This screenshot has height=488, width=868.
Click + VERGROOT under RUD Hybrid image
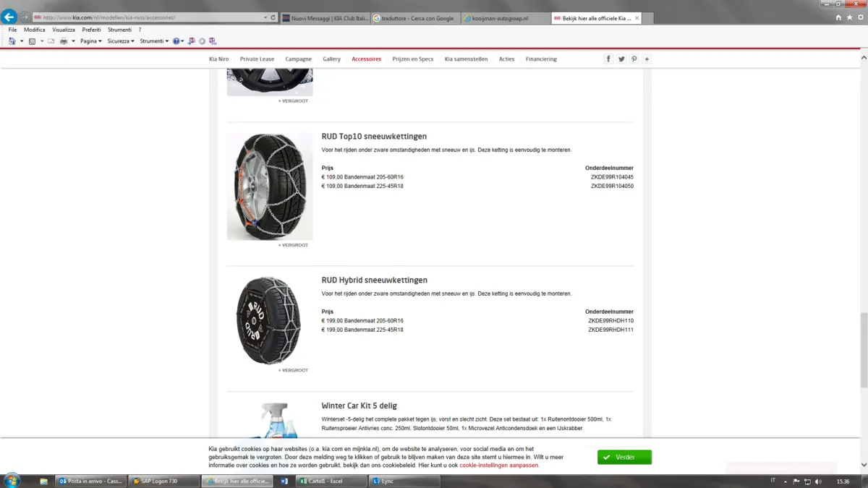point(293,370)
